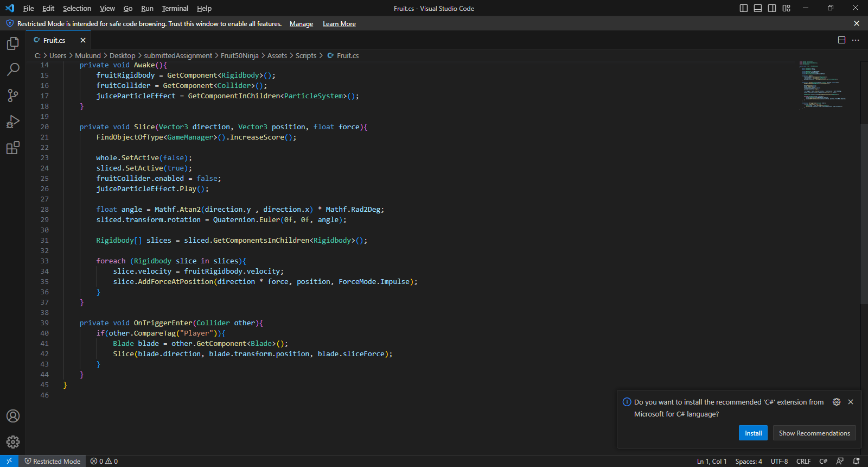868x467 pixels.
Task: Expand the submittedAssignment breadcrumb
Action: pyautogui.click(x=178, y=55)
